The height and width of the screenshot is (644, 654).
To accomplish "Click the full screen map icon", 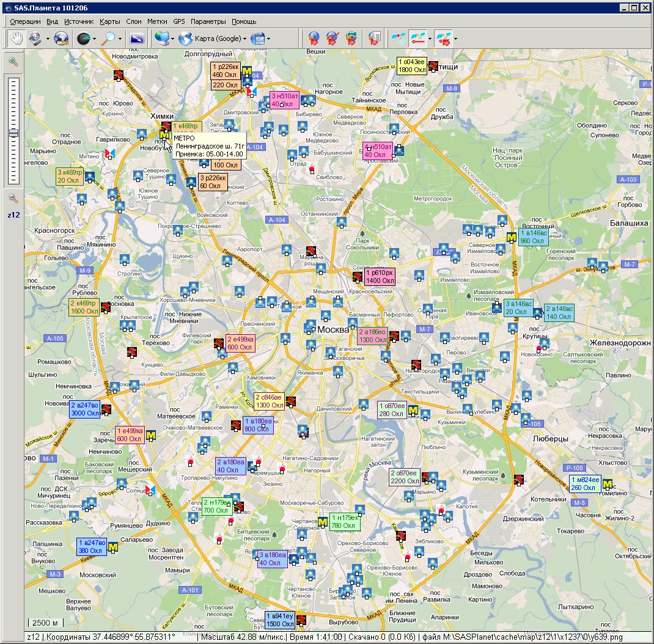I will coord(137,38).
